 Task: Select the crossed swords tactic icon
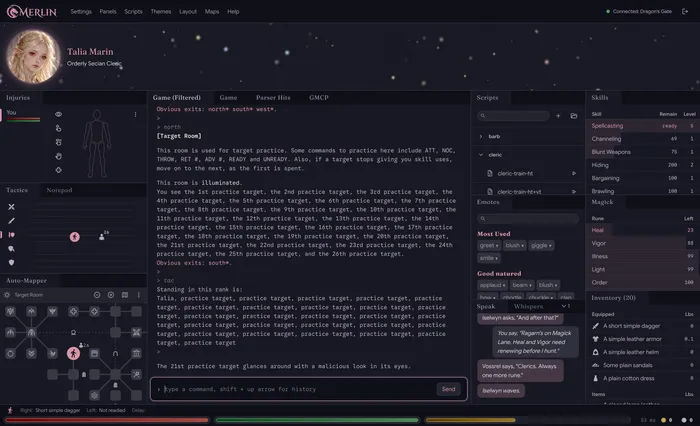[x=12, y=207]
